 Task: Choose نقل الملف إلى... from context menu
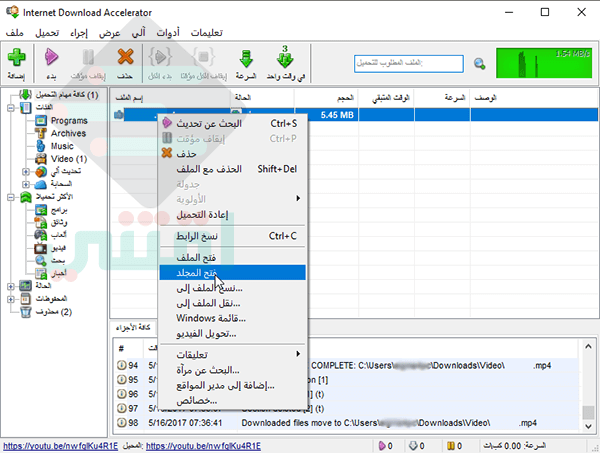pos(233,303)
